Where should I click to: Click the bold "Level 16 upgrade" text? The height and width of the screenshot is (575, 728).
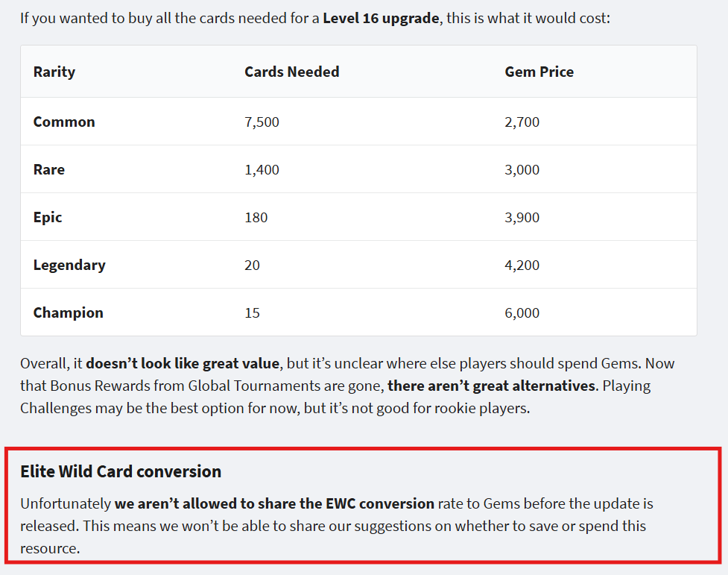381,17
